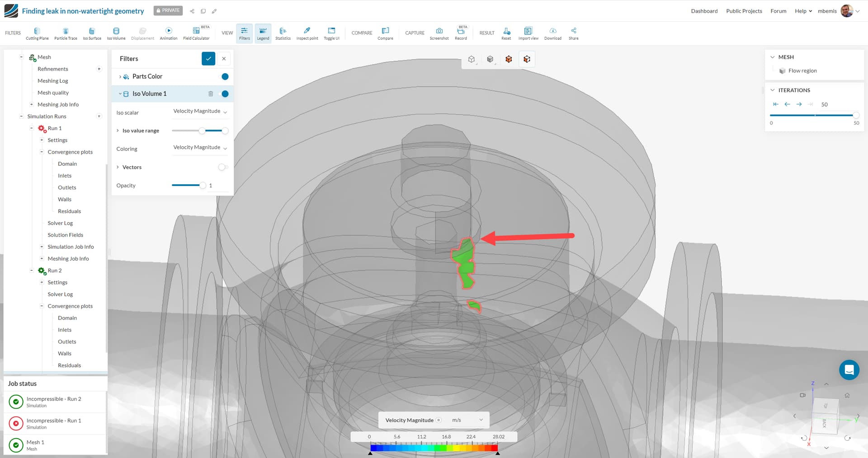The width and height of the screenshot is (868, 458).
Task: Delete Iso Volume 1 with trash button
Action: point(211,93)
